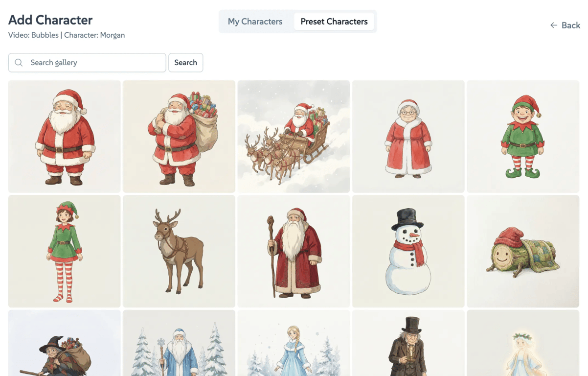This screenshot has width=588, height=376.
Task: Select Santa carrying a gift sack
Action: click(x=179, y=137)
